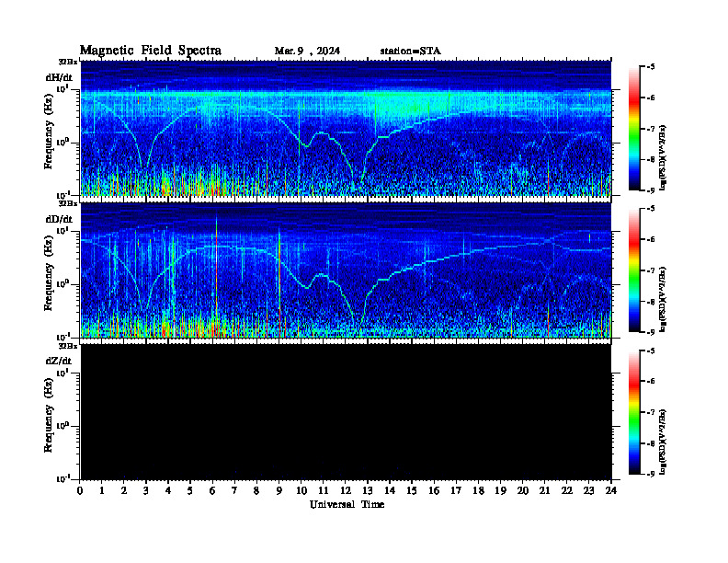Click the dD/dt spectrogram plot area
Screen dimensions: 728x563
[346, 270]
